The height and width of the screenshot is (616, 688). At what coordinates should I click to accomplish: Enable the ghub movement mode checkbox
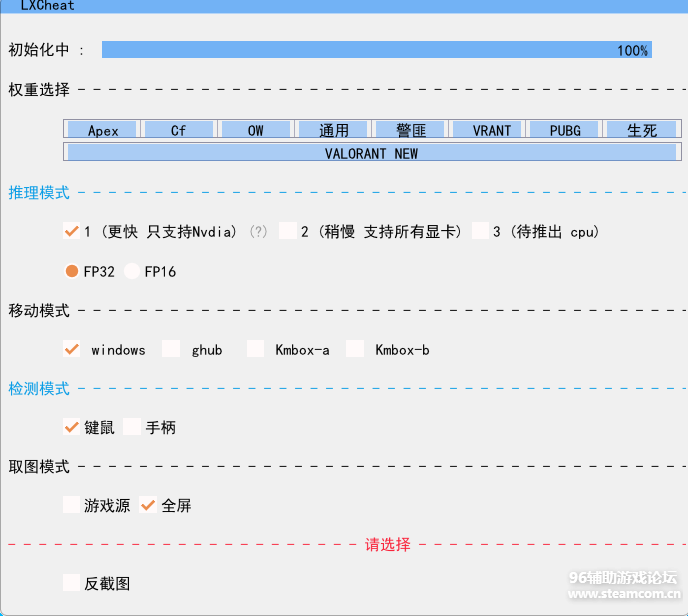coord(171,349)
